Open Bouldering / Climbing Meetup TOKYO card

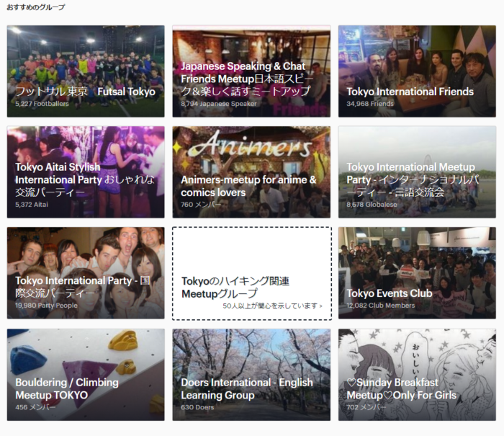click(86, 375)
